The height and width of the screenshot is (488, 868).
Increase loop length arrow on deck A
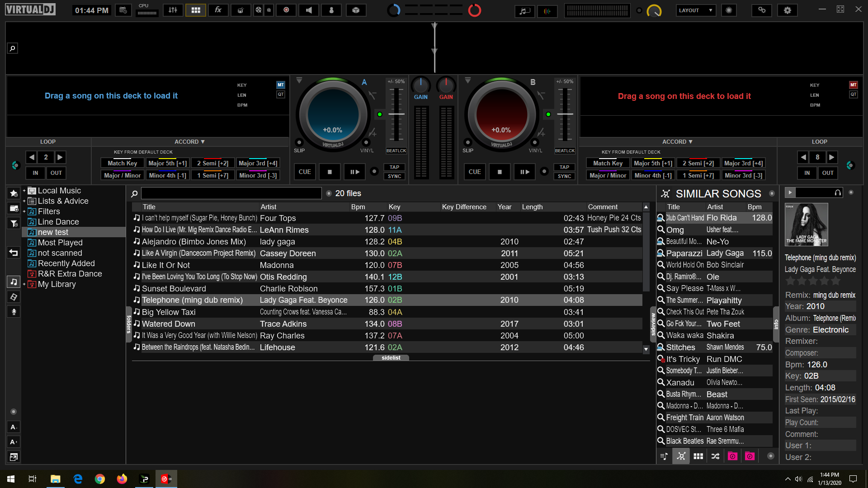click(x=60, y=157)
